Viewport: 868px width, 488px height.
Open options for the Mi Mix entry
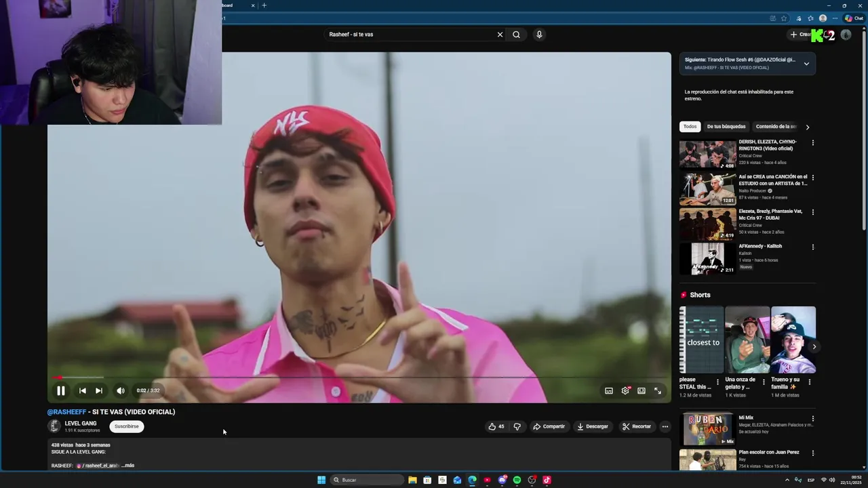click(x=812, y=419)
